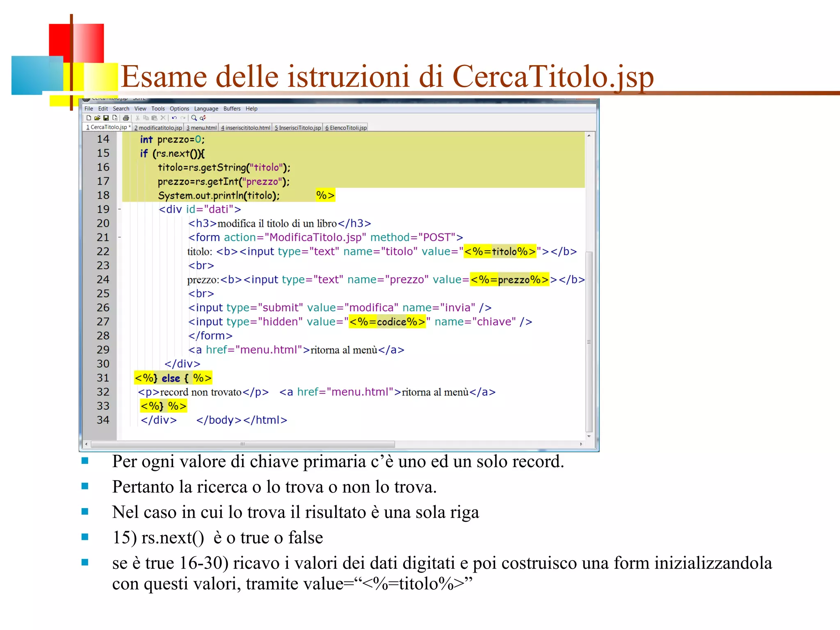840x630 pixels.
Task: Click the Delete X icon
Action: pos(163,118)
